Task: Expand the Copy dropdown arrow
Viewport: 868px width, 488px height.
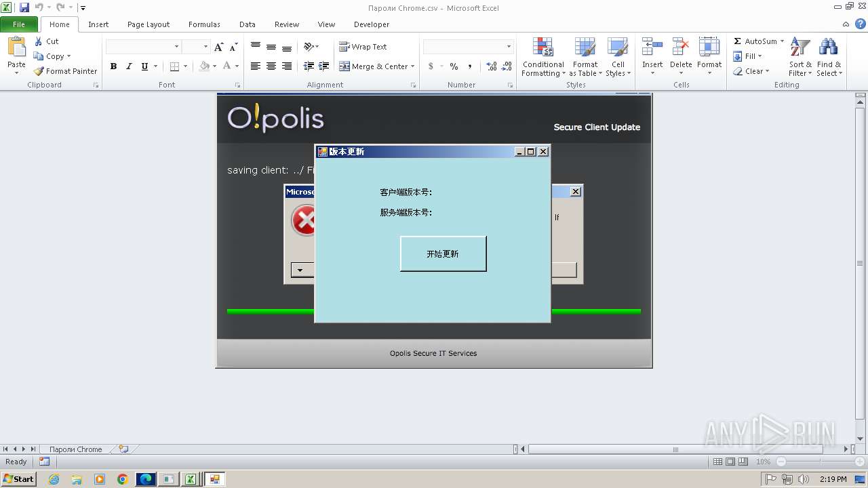Action: point(68,56)
